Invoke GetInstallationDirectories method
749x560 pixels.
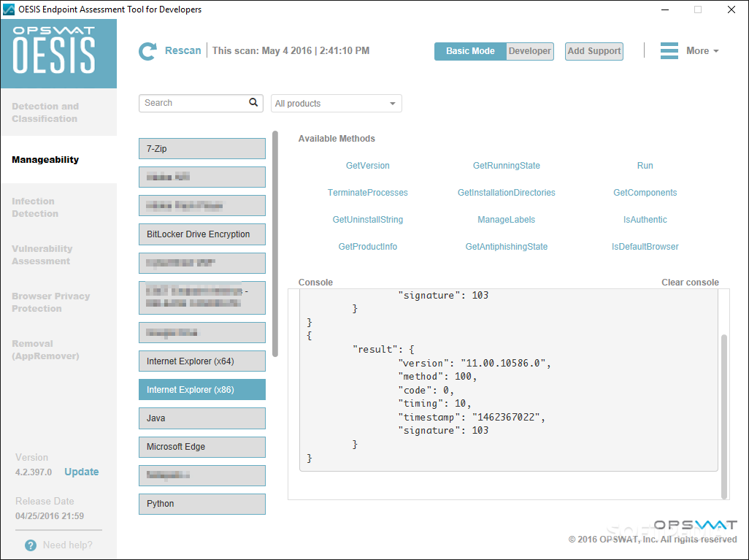pos(507,193)
